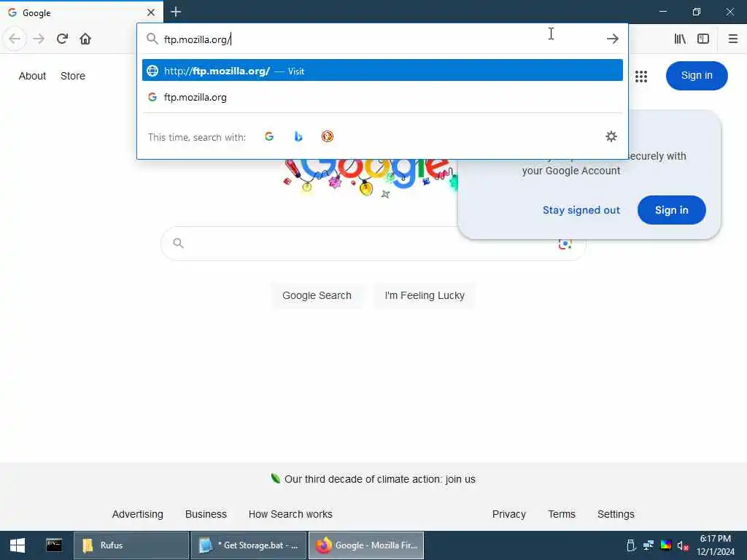Open the Advertising footer link
This screenshot has height=560, width=747.
pos(138,514)
